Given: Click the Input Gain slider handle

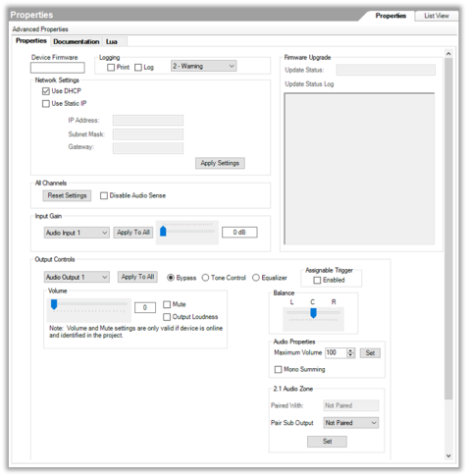Looking at the screenshot, I should coord(163,232).
